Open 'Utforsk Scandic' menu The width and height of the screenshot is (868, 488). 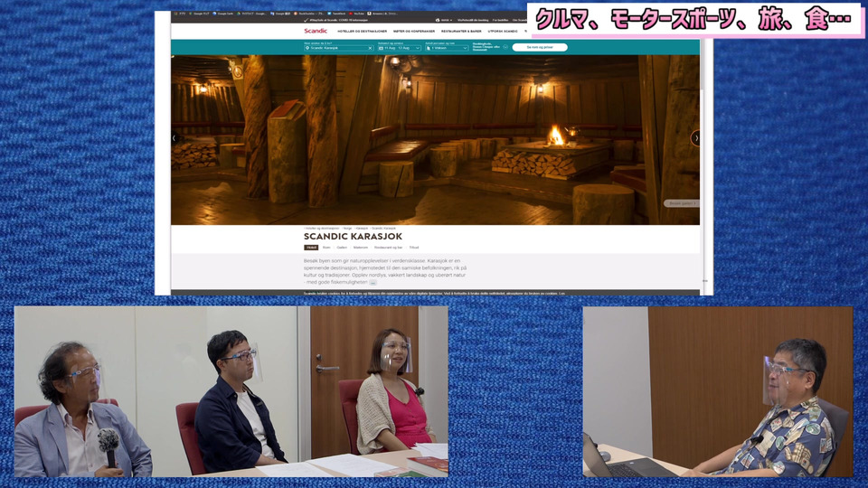(504, 31)
